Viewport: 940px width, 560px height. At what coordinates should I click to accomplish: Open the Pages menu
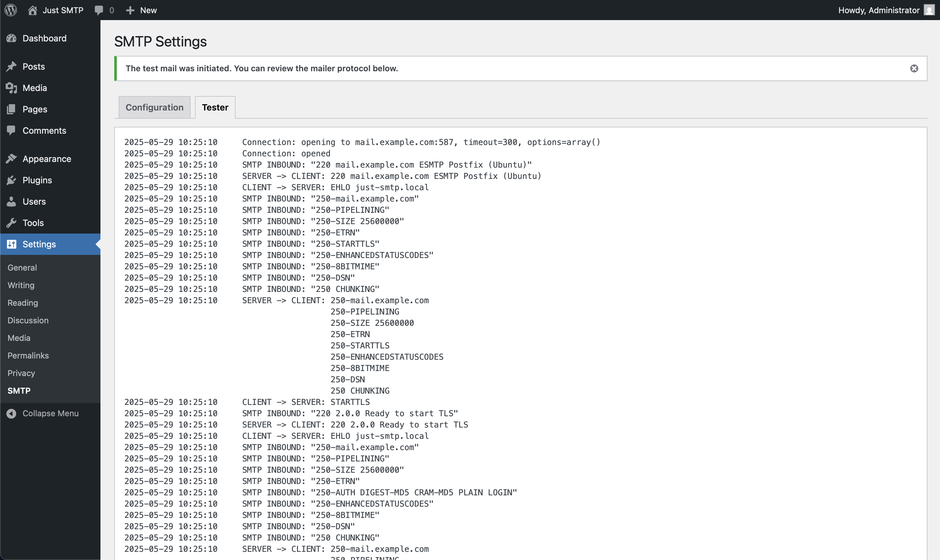pos(35,109)
